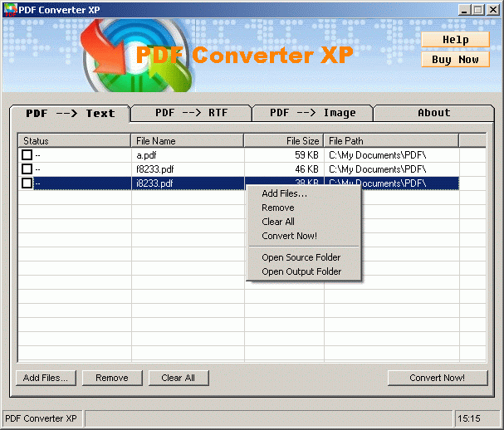
Task: Click the title bar application icon
Action: tap(9, 9)
